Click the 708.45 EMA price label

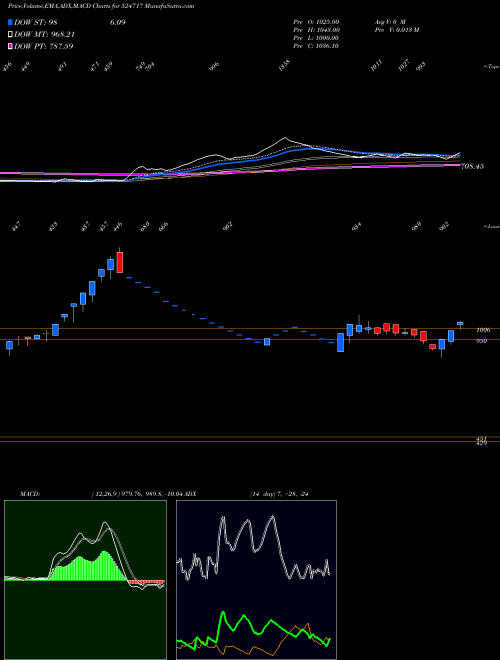473,167
